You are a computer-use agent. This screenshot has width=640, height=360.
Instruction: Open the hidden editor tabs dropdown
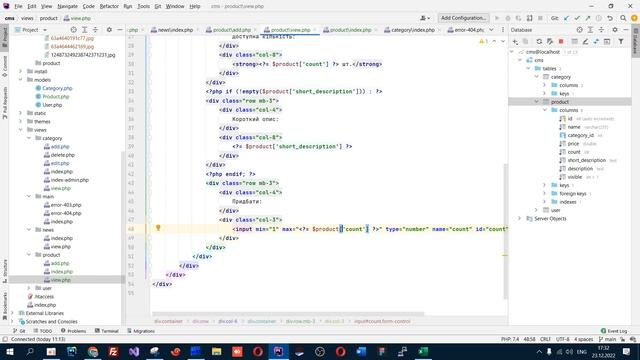[x=491, y=30]
